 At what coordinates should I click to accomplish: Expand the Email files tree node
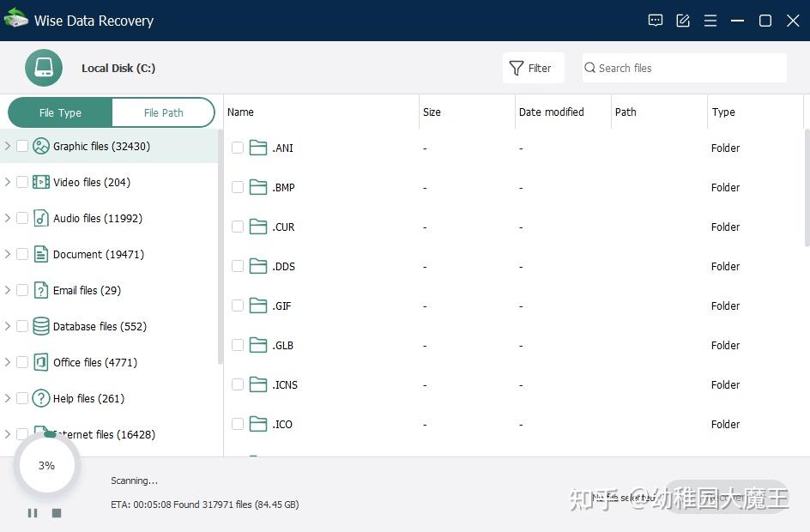7,290
